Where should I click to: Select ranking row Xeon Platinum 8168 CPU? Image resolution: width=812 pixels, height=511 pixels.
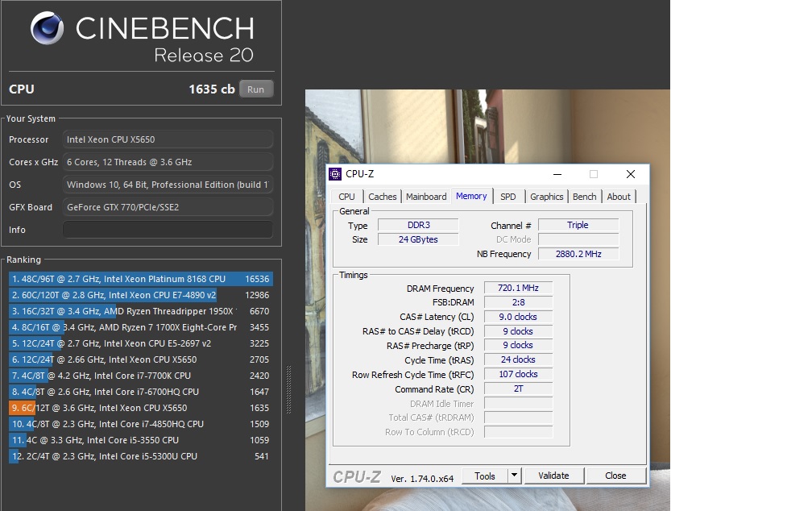(x=141, y=279)
